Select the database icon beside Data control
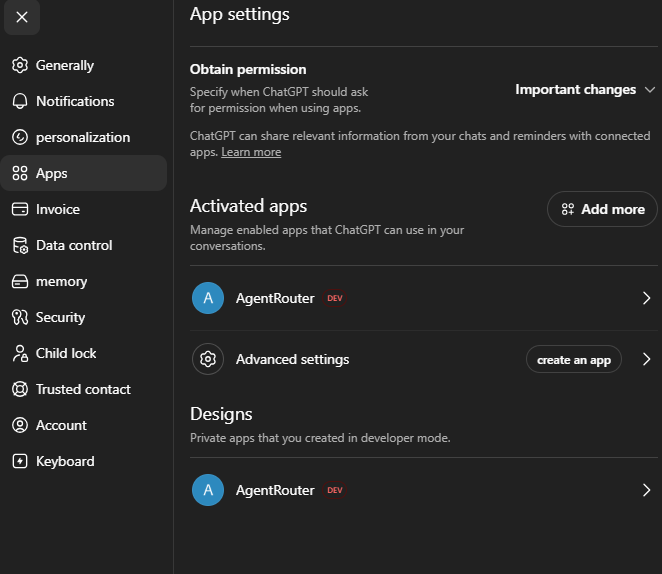This screenshot has width=662, height=574. pos(20,245)
